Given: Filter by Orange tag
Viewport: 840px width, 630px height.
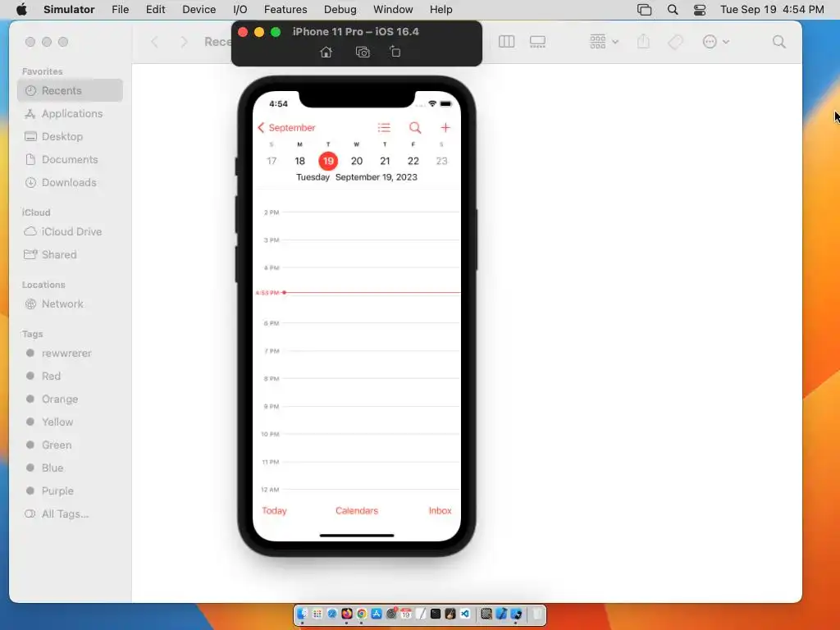Looking at the screenshot, I should pyautogui.click(x=71, y=399).
